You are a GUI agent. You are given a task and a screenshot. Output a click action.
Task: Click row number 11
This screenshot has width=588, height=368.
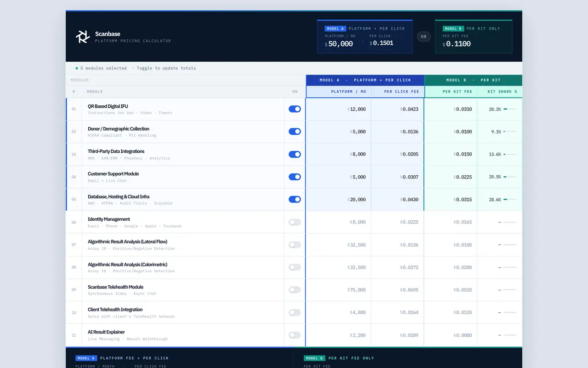tap(74, 335)
